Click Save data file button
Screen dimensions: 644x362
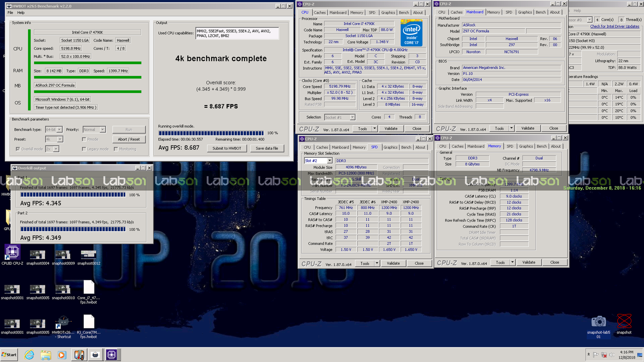pyautogui.click(x=267, y=148)
